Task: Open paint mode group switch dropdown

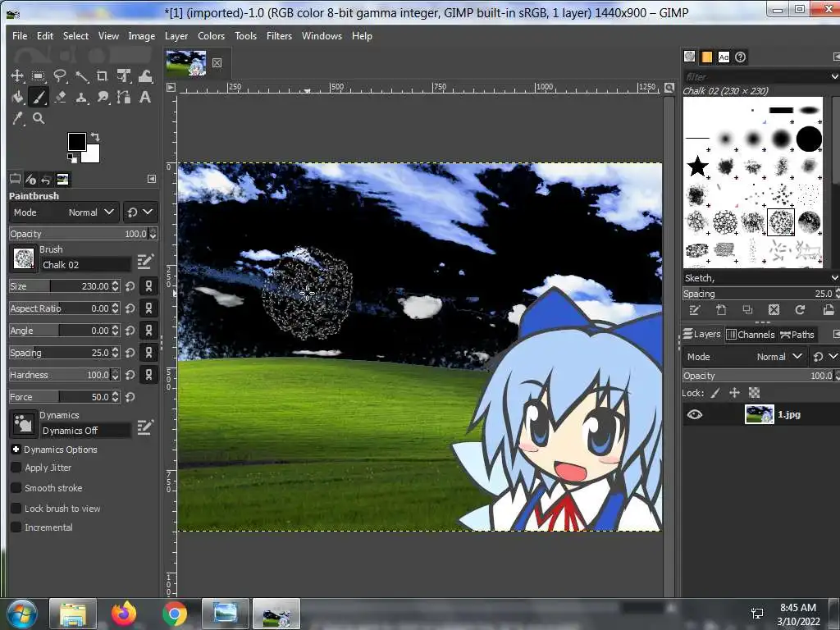Action: (139, 212)
